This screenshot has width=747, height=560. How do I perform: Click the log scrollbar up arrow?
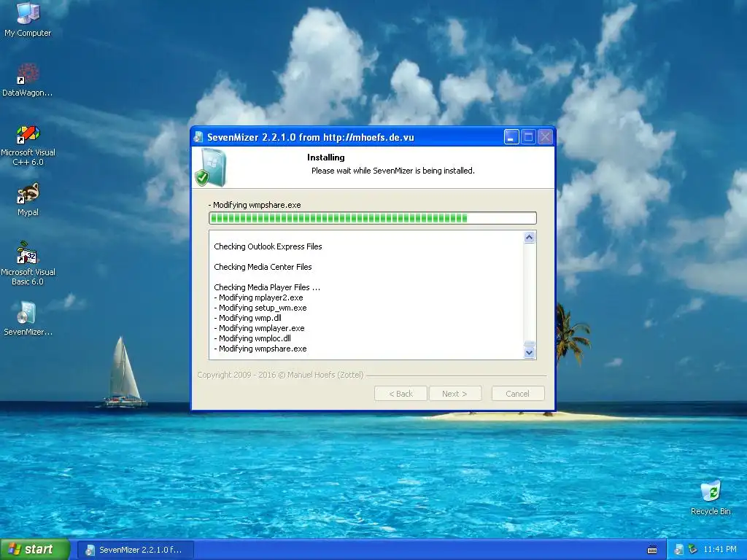click(x=530, y=238)
